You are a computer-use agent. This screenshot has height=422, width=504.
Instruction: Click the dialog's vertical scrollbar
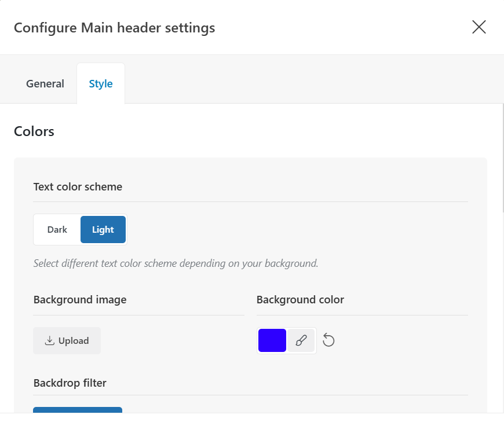point(502,157)
